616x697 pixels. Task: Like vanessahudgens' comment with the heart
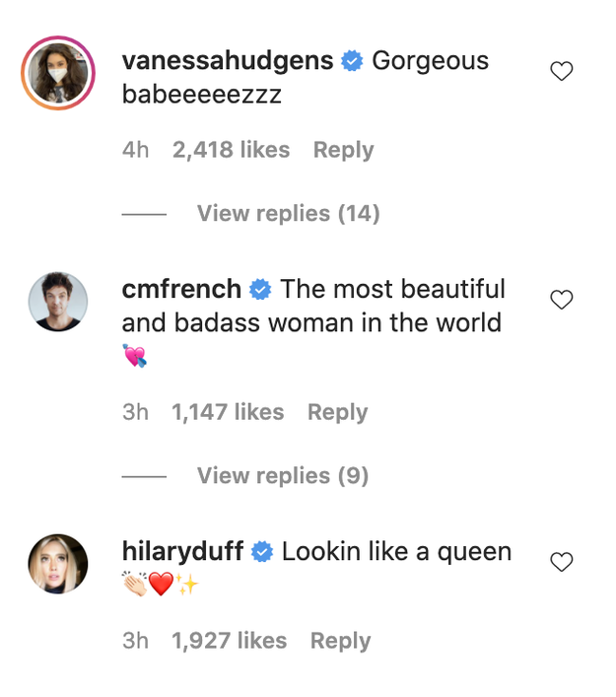coord(561,71)
